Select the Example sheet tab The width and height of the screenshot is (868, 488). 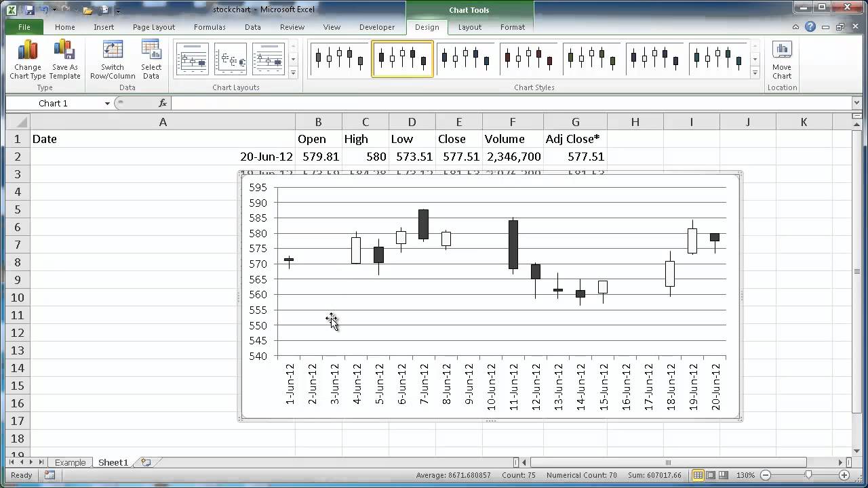(71, 462)
